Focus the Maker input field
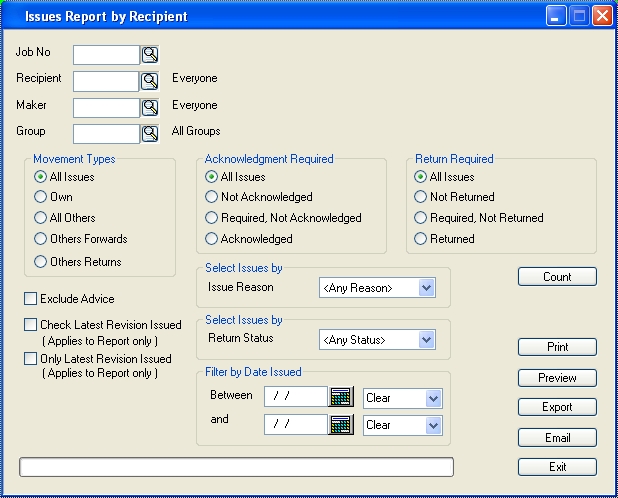The width and height of the screenshot is (618, 498). pyautogui.click(x=106, y=108)
